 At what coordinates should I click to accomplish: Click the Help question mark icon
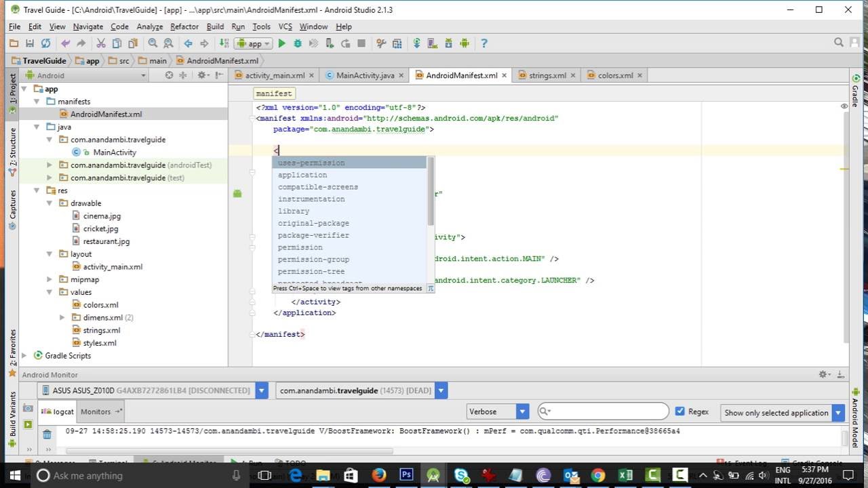click(484, 43)
